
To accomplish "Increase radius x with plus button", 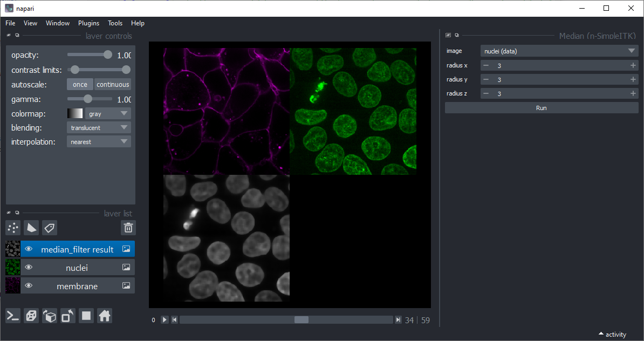I will pos(633,65).
